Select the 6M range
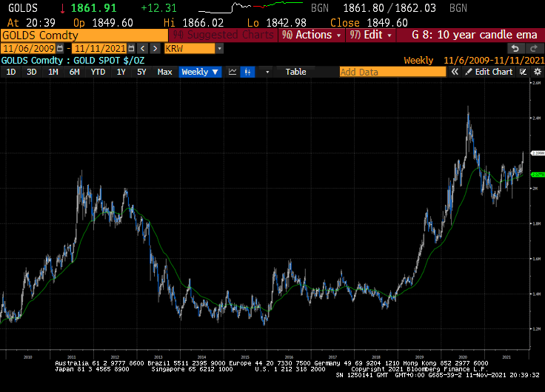545x392 pixels. (74, 72)
